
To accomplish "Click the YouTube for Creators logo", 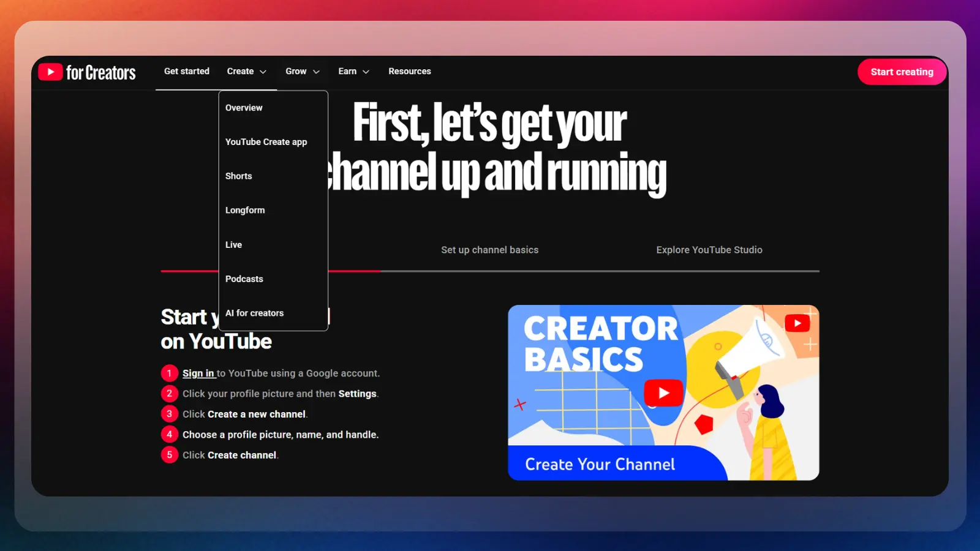I will tap(87, 72).
